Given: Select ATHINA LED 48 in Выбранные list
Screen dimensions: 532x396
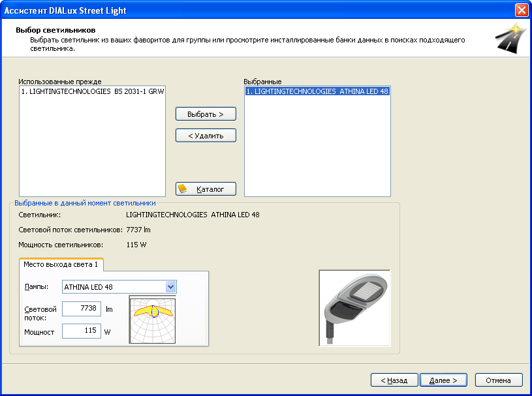Looking at the screenshot, I should (x=317, y=91).
